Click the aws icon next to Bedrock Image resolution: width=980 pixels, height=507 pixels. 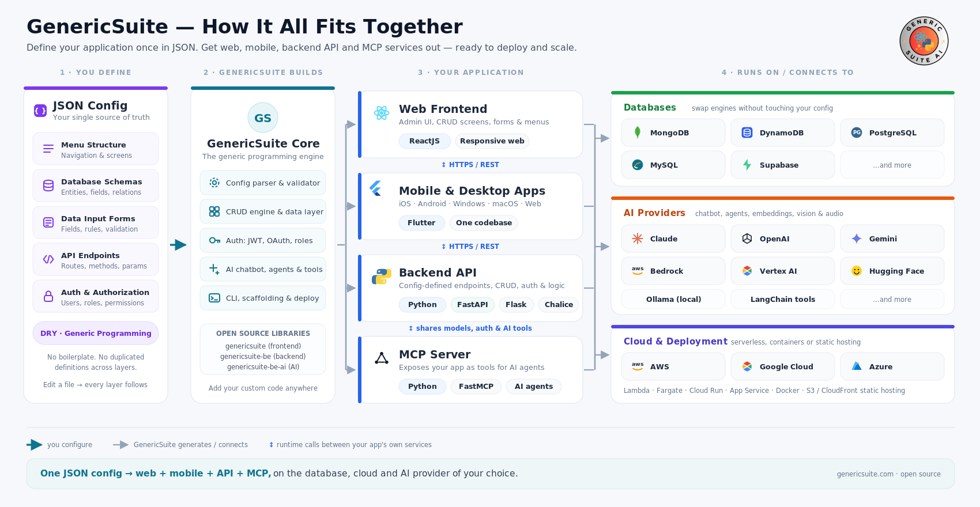coord(638,271)
